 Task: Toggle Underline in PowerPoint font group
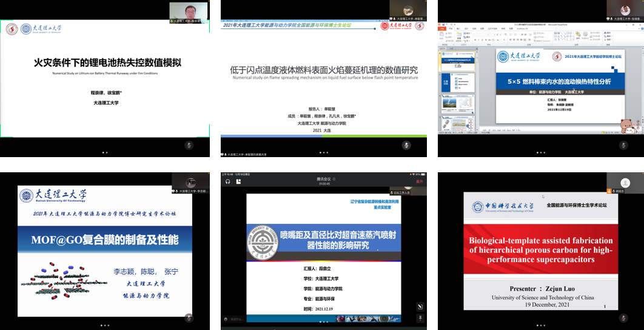pyautogui.click(x=482, y=40)
